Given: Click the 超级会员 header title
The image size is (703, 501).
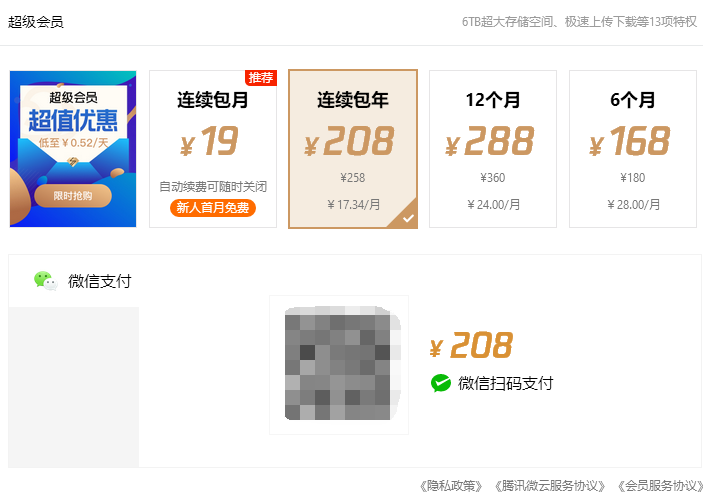Looking at the screenshot, I should coord(36,22).
